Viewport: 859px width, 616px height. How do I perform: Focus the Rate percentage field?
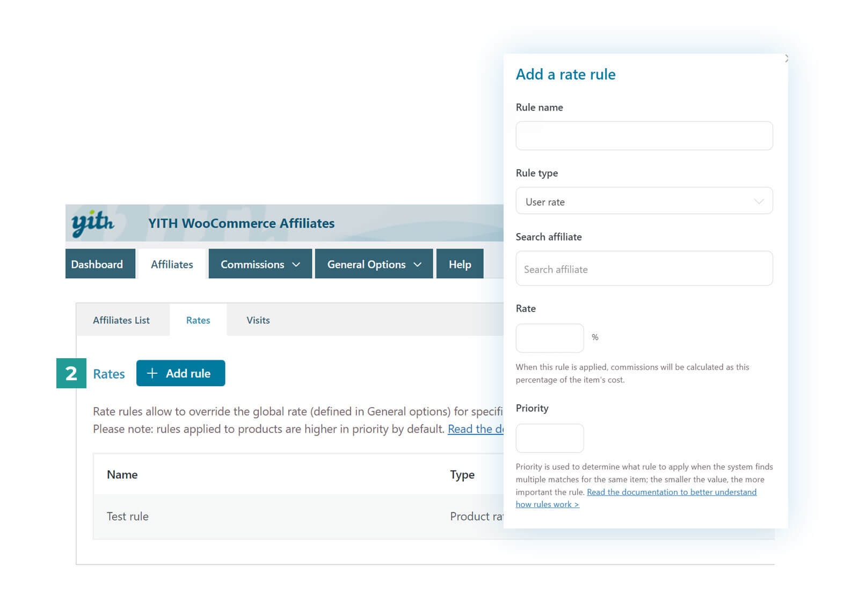coord(550,338)
